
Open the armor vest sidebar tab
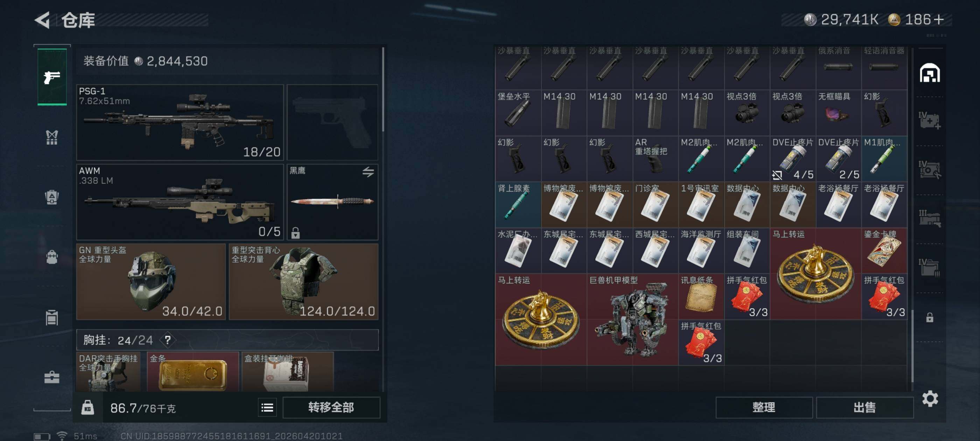pyautogui.click(x=52, y=137)
